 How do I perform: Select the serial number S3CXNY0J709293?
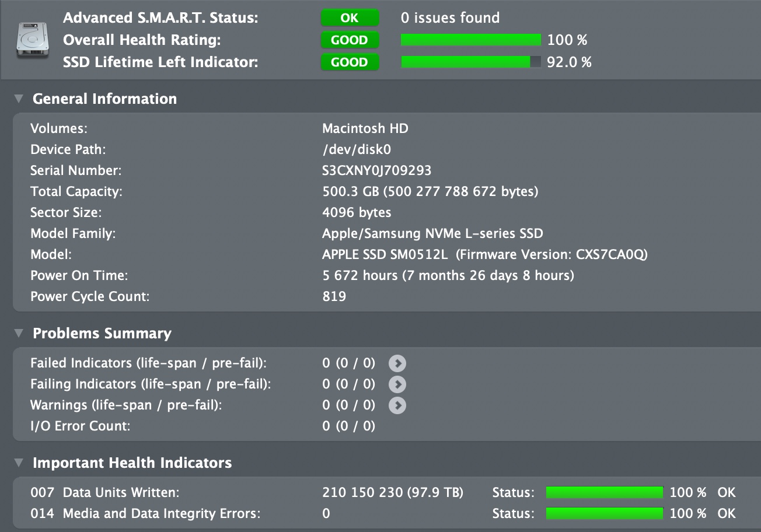point(376,171)
